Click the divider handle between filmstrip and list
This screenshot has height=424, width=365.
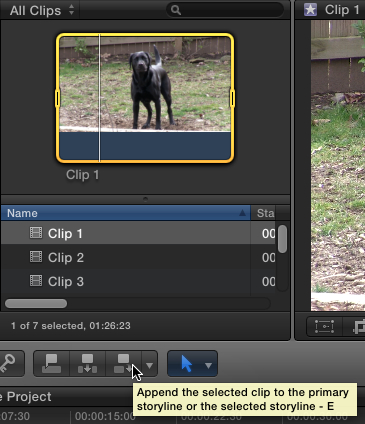pos(145,199)
